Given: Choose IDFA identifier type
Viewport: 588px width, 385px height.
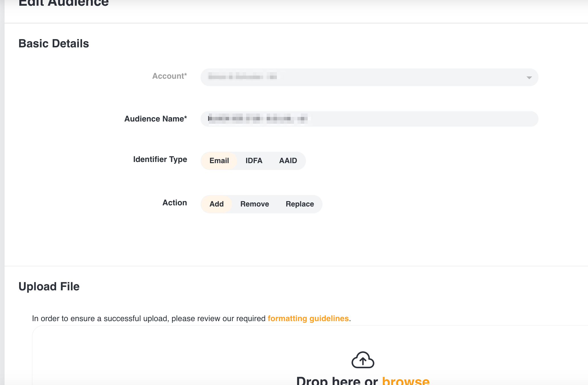Looking at the screenshot, I should pyautogui.click(x=254, y=161).
